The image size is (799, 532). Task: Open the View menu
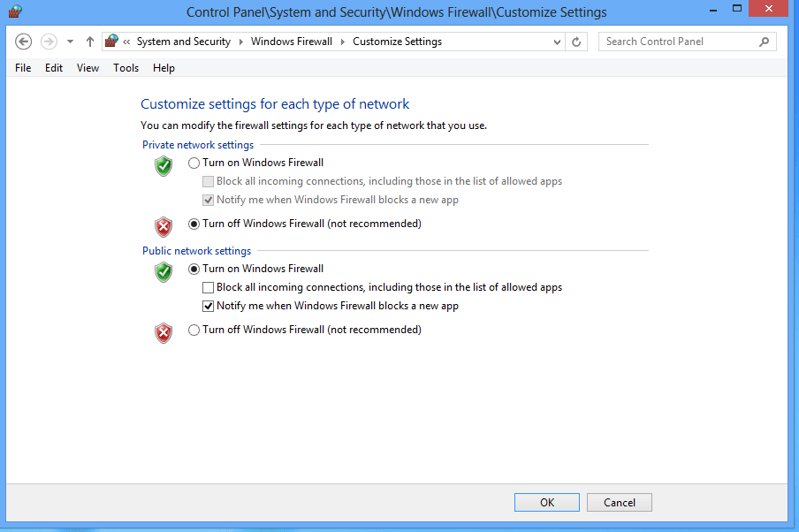point(88,68)
